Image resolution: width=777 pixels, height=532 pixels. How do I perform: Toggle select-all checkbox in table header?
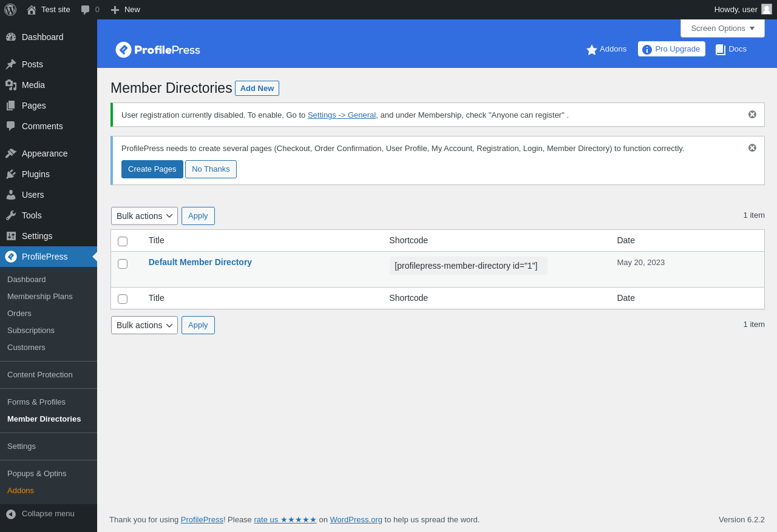123,241
